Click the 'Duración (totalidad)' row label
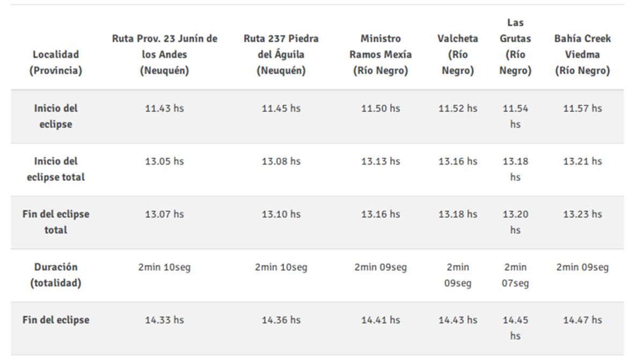This screenshot has height=362, width=644. coord(56,275)
